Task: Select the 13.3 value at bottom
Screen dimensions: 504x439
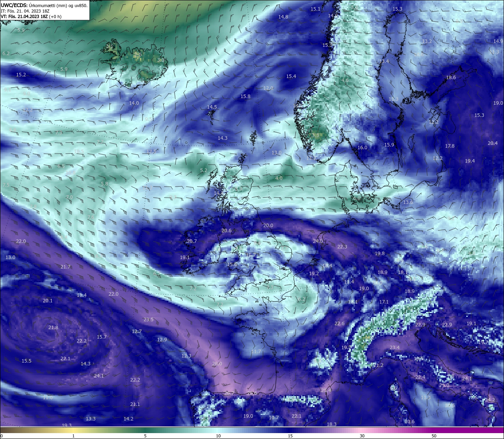Action: 91,419
